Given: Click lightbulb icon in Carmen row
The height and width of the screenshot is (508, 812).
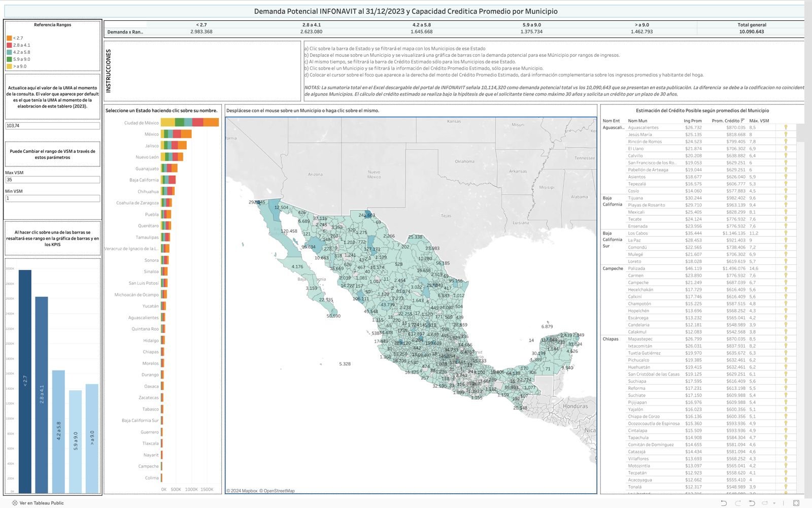Looking at the screenshot, I should (x=786, y=276).
